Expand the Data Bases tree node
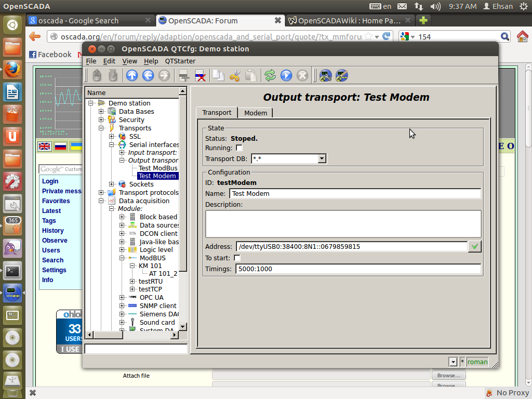The width and height of the screenshot is (532, 399). pyautogui.click(x=101, y=112)
